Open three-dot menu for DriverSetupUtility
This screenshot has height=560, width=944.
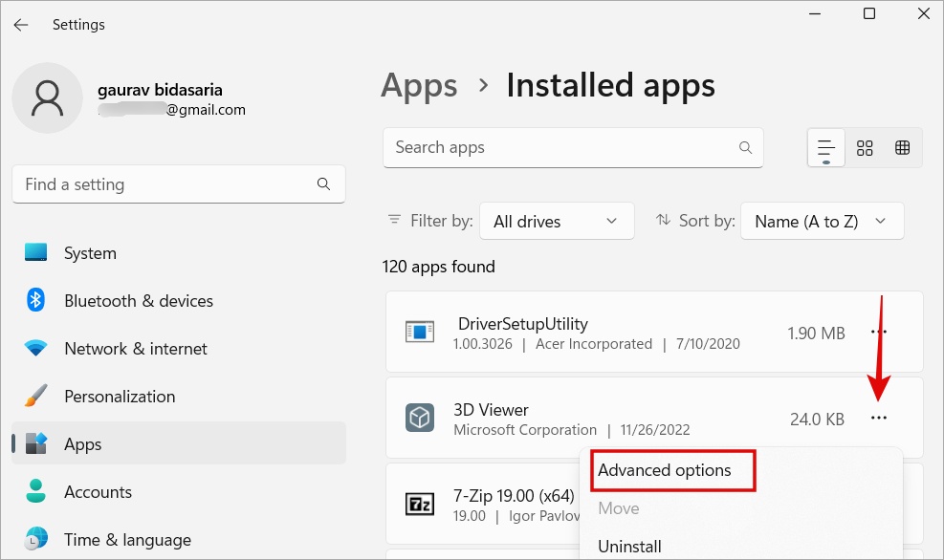point(878,332)
